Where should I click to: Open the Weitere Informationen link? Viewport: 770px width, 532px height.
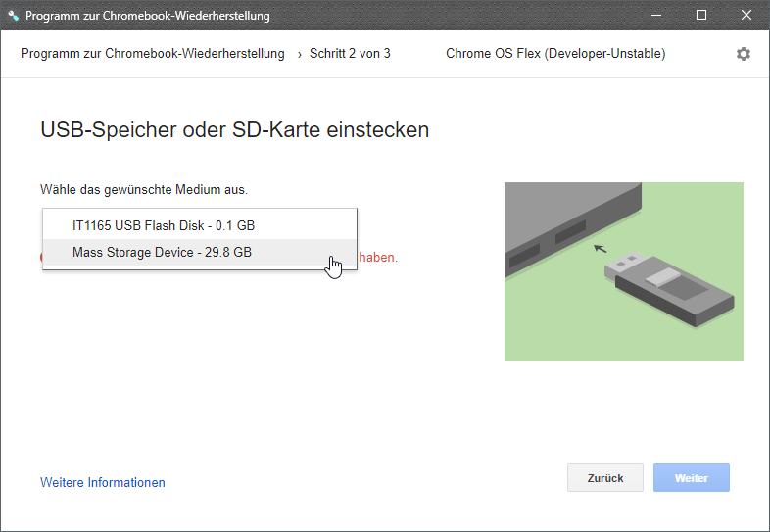(x=103, y=482)
